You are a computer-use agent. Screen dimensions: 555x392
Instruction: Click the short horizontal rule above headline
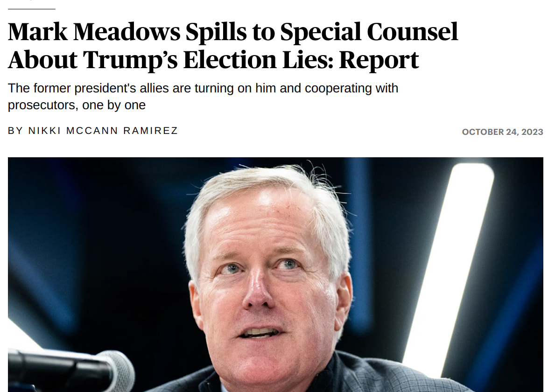[31, 9]
